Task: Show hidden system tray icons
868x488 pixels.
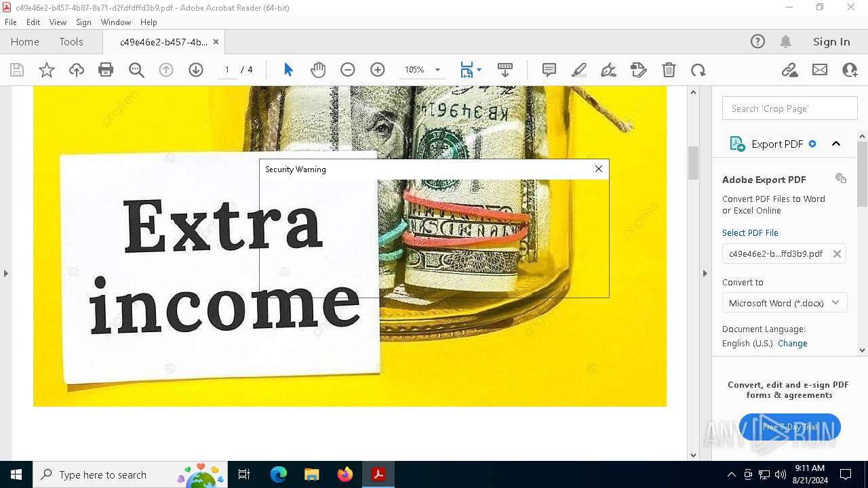Action: pos(731,474)
